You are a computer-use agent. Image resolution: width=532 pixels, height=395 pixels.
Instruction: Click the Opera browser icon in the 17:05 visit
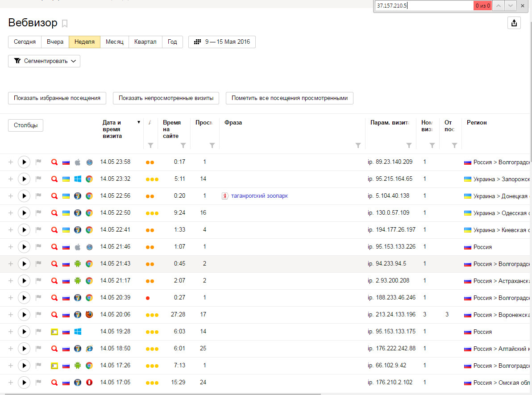coord(89,383)
